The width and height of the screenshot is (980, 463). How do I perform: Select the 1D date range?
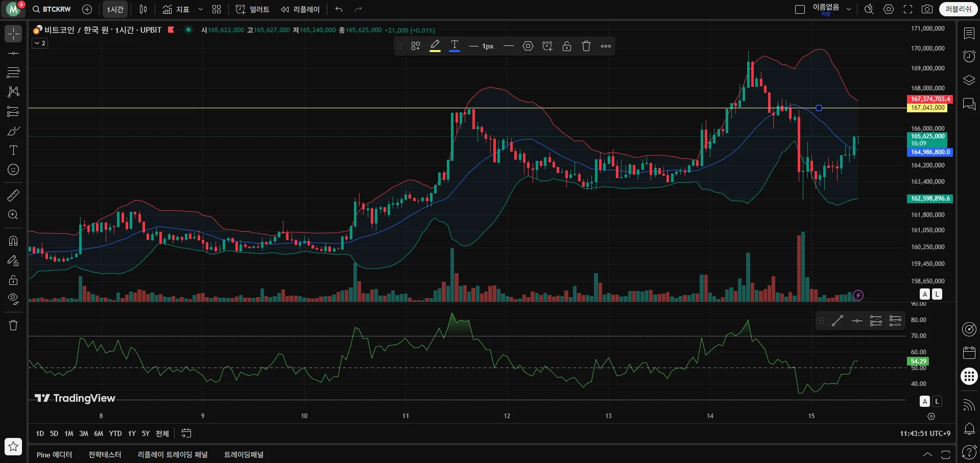[x=40, y=433]
